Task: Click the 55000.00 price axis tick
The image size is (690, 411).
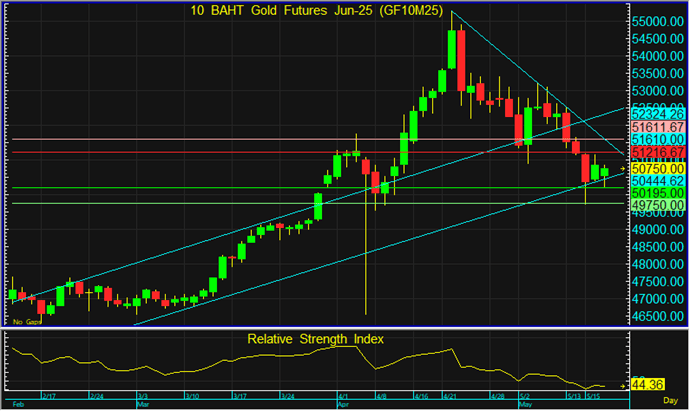Action: 657,21
